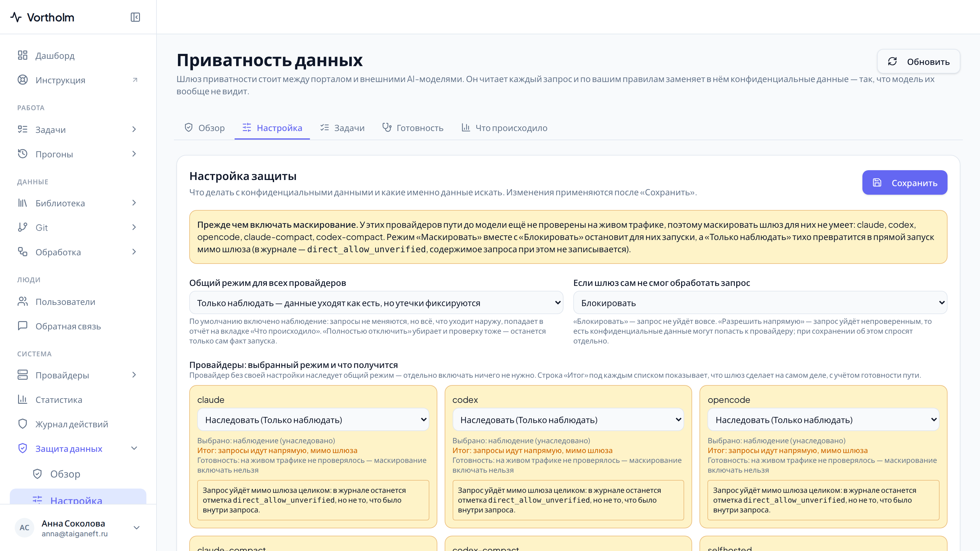The height and width of the screenshot is (551, 980).
Task: Click the АС user avatar
Action: click(24, 527)
